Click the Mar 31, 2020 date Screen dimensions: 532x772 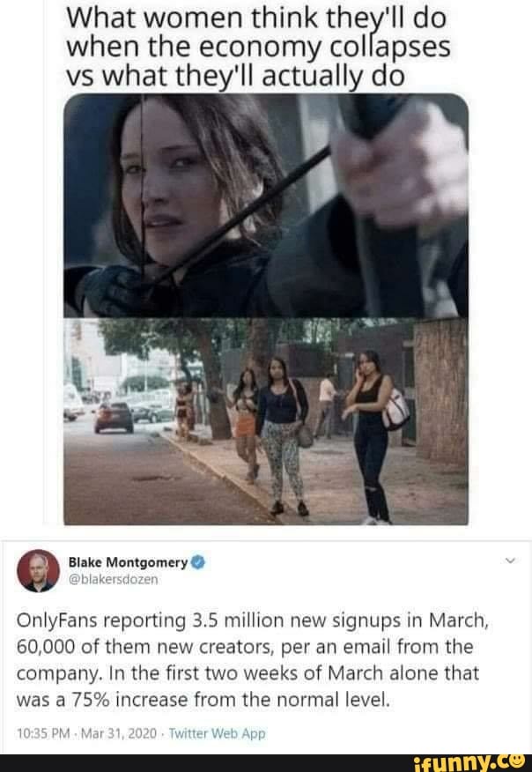point(119,733)
